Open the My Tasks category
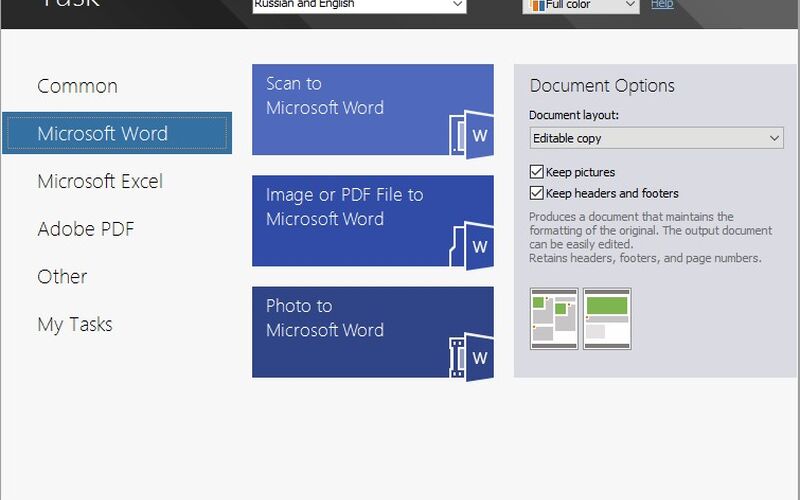Viewport: 800px width, 500px height. click(x=74, y=324)
